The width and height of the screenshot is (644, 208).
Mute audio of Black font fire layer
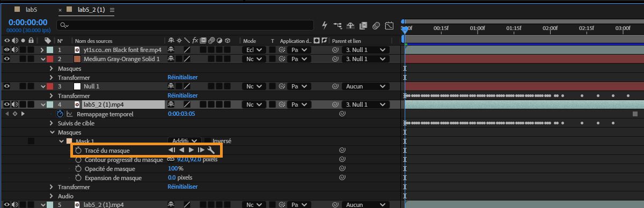[14, 50]
